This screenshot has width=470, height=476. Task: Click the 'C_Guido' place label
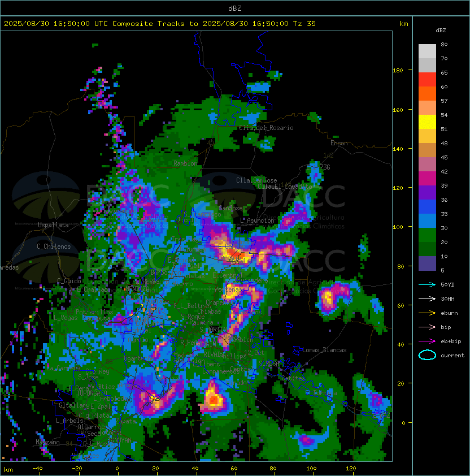[x=69, y=281]
